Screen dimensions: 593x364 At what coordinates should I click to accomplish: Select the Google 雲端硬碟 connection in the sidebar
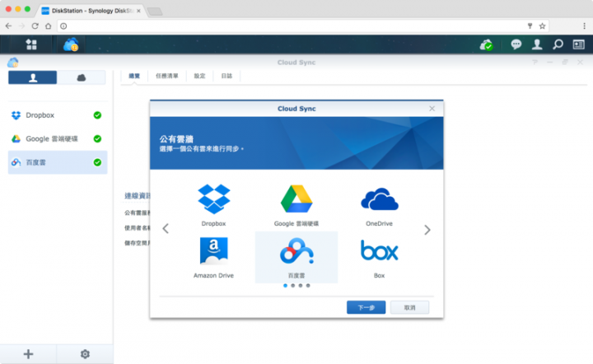click(x=58, y=138)
